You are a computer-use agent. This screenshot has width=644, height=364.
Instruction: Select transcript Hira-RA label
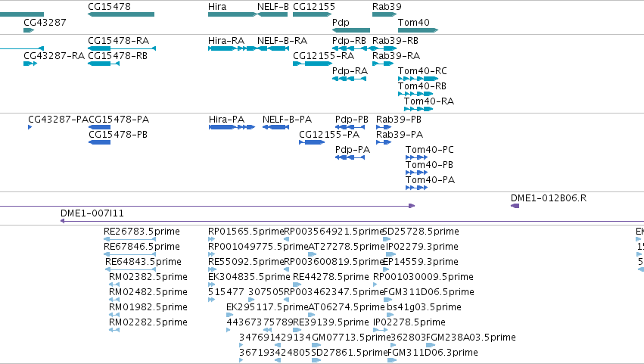pos(226,41)
